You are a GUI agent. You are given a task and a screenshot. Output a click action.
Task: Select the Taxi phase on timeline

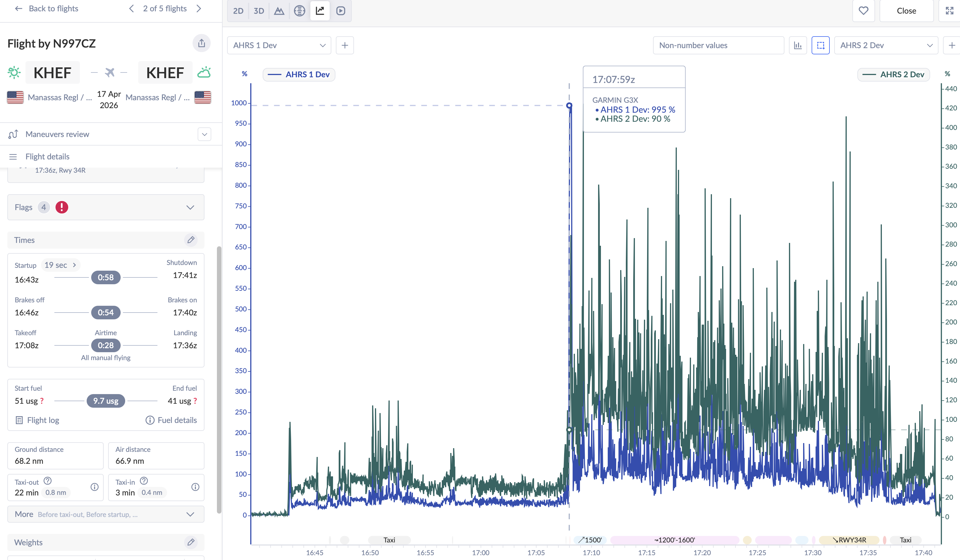389,540
